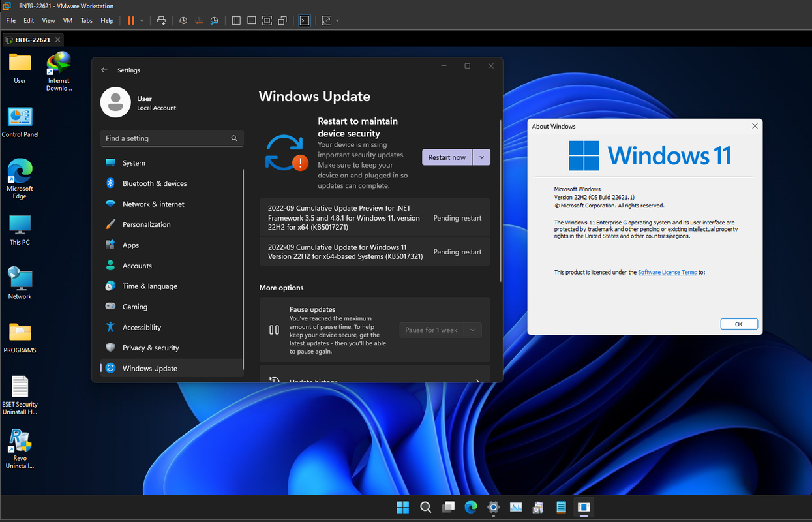Open the Help menu in VMware

pyautogui.click(x=107, y=20)
